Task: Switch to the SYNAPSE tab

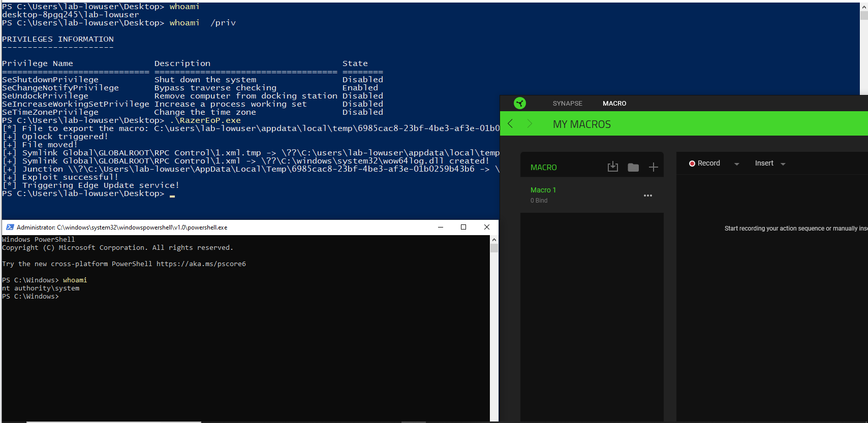Action: click(568, 103)
